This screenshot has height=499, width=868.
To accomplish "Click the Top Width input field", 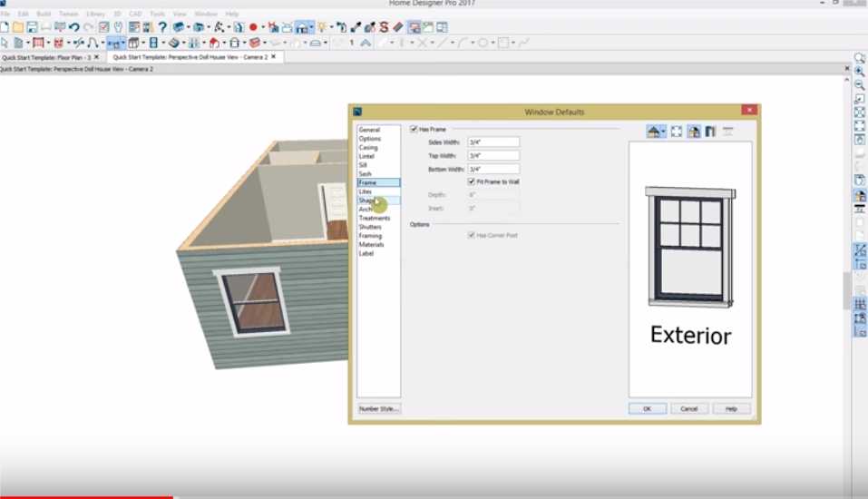I will [x=493, y=156].
